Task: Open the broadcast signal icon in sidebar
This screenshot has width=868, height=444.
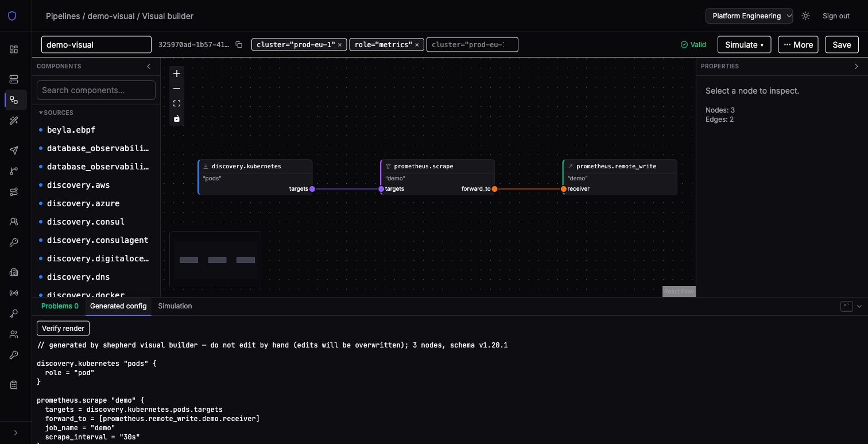Action: coord(14,293)
